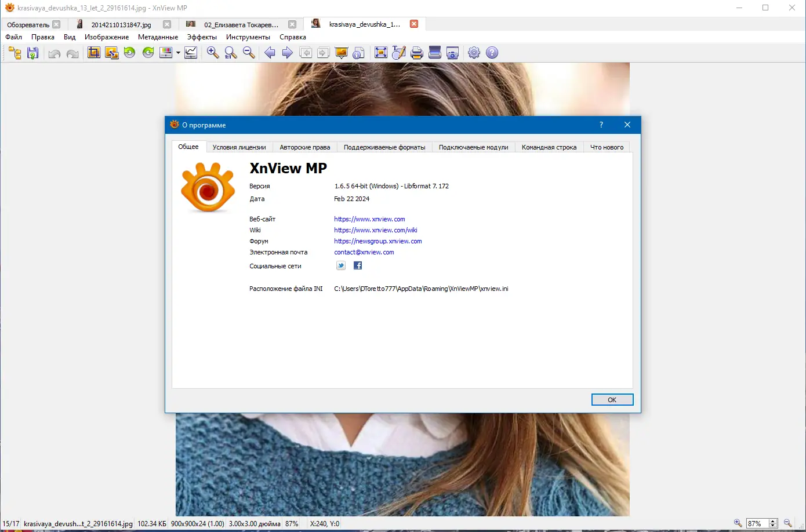Open the Изображение menu
This screenshot has width=806, height=532.
(x=107, y=37)
